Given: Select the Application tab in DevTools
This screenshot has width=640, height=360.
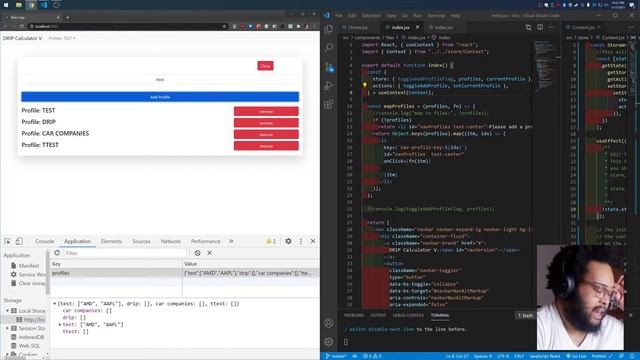Looking at the screenshot, I should point(77,241).
